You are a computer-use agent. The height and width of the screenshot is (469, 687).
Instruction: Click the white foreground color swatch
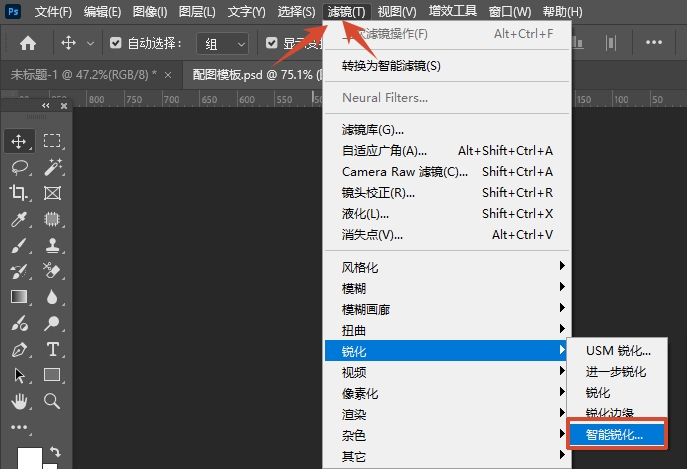[x=30, y=458]
